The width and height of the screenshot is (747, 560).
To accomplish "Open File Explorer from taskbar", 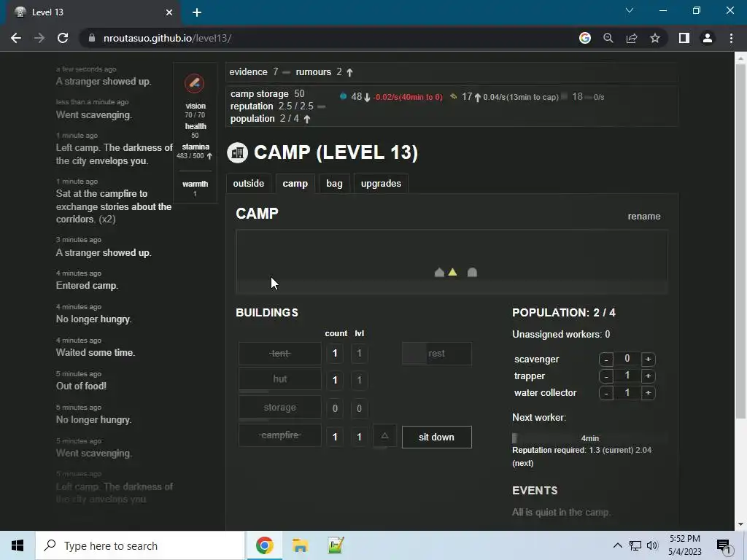I will pyautogui.click(x=300, y=545).
